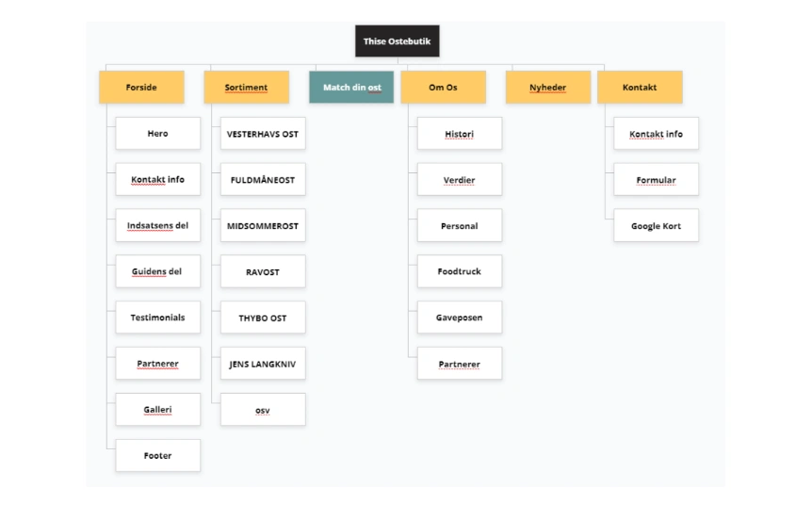The width and height of the screenshot is (812, 520).
Task: Select the yellow Kontakt page box
Action: (x=640, y=87)
